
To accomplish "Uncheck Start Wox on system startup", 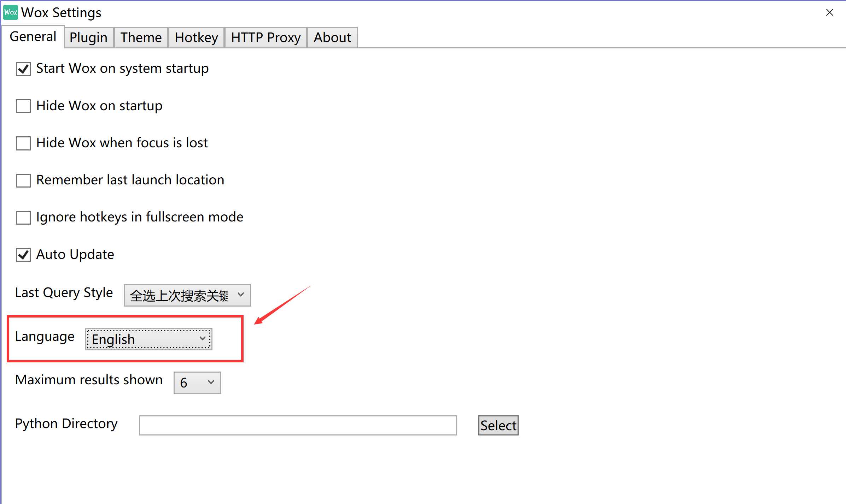I will click(23, 69).
